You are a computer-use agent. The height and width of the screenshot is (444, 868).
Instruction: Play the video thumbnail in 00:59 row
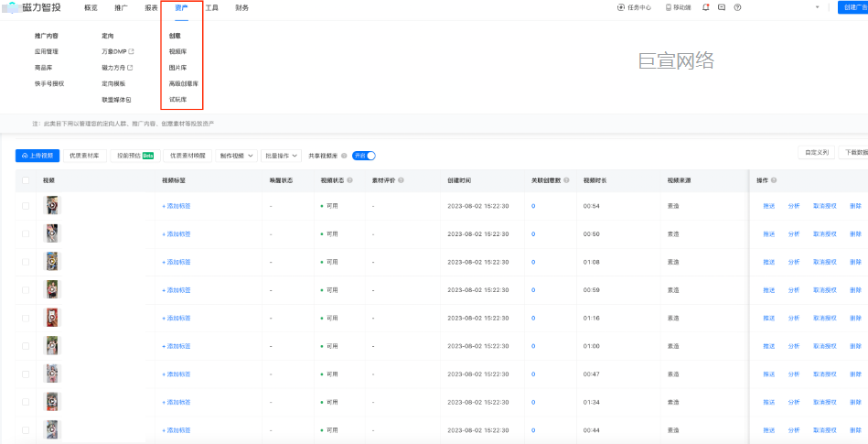[52, 289]
